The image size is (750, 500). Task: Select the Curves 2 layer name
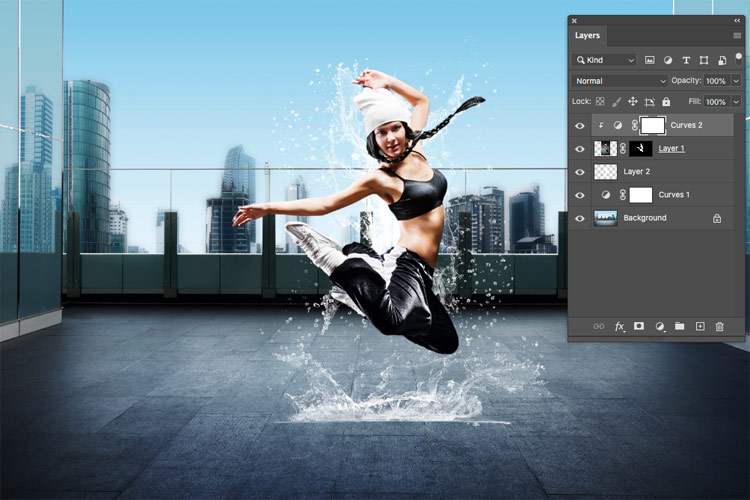[686, 125]
